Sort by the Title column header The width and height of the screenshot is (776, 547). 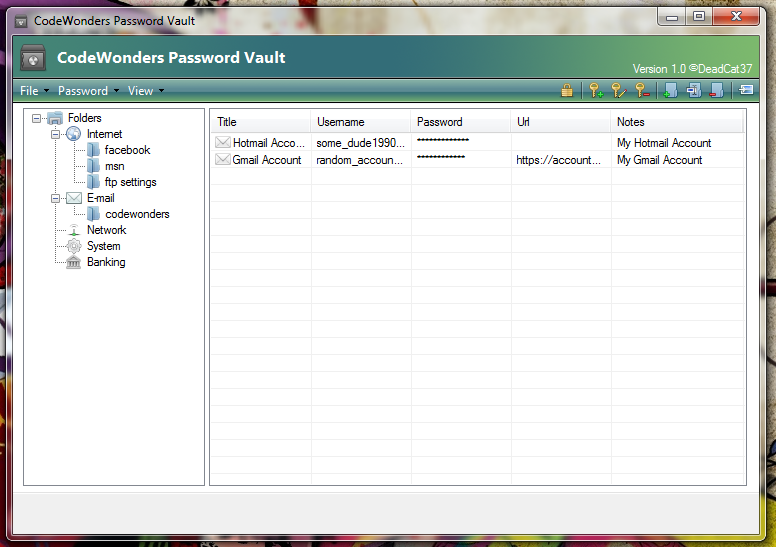[x=261, y=122]
